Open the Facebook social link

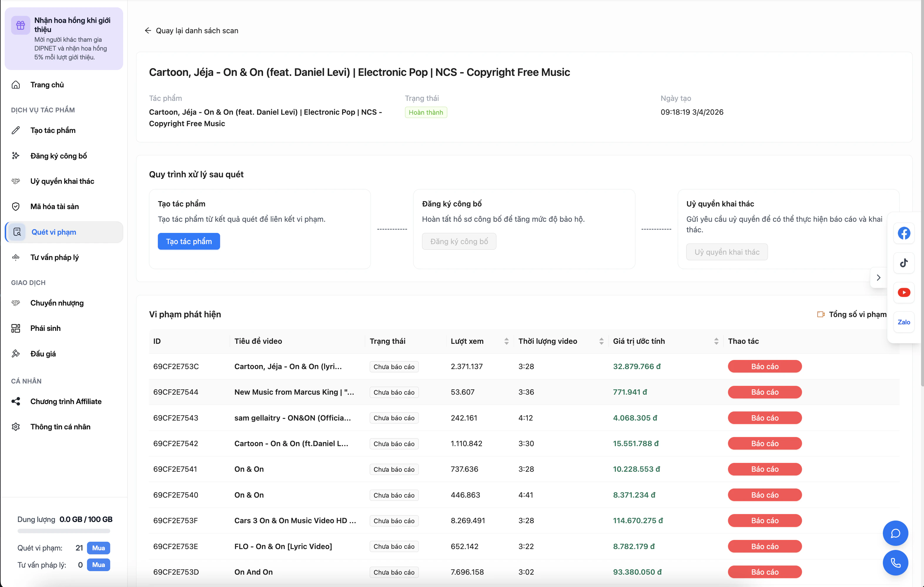pos(904,233)
